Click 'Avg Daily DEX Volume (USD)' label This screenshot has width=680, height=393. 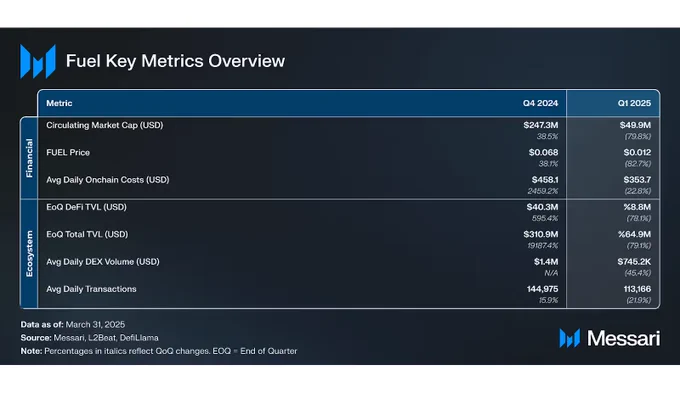[x=103, y=262]
